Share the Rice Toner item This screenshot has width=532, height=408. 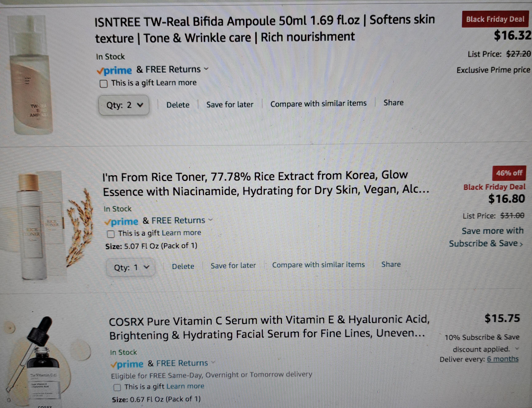pyautogui.click(x=391, y=264)
